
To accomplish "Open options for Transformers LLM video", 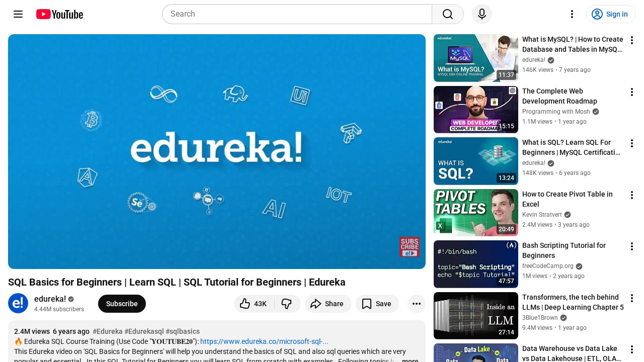I will click(x=632, y=298).
